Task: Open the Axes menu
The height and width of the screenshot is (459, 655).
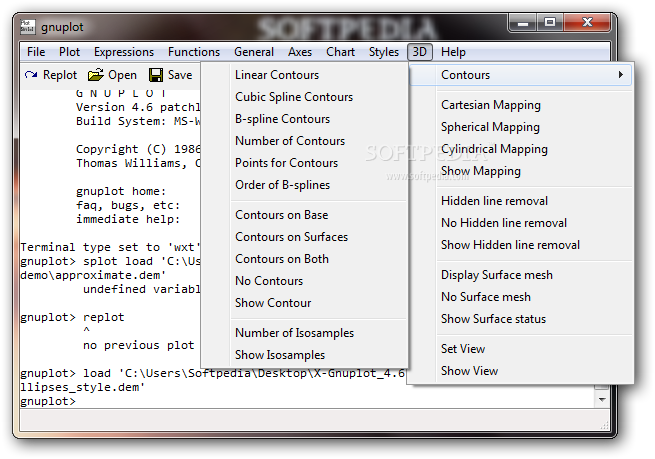Action: click(300, 52)
